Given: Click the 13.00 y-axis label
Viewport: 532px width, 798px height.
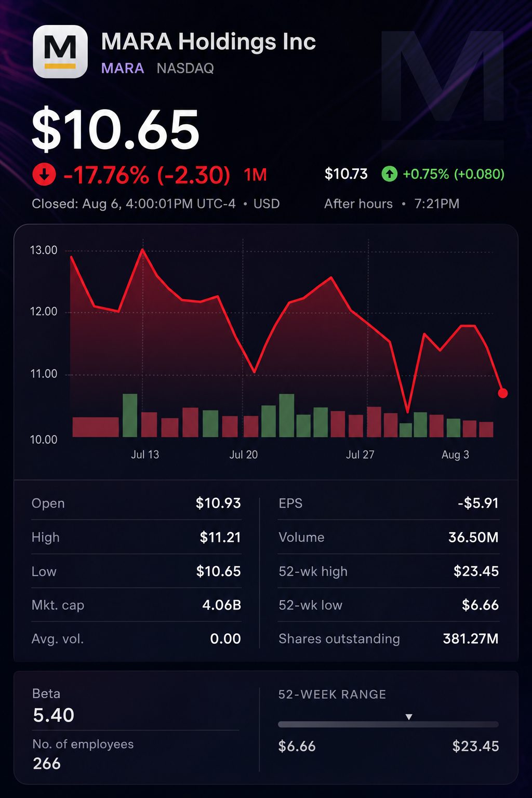Looking at the screenshot, I should click(44, 250).
